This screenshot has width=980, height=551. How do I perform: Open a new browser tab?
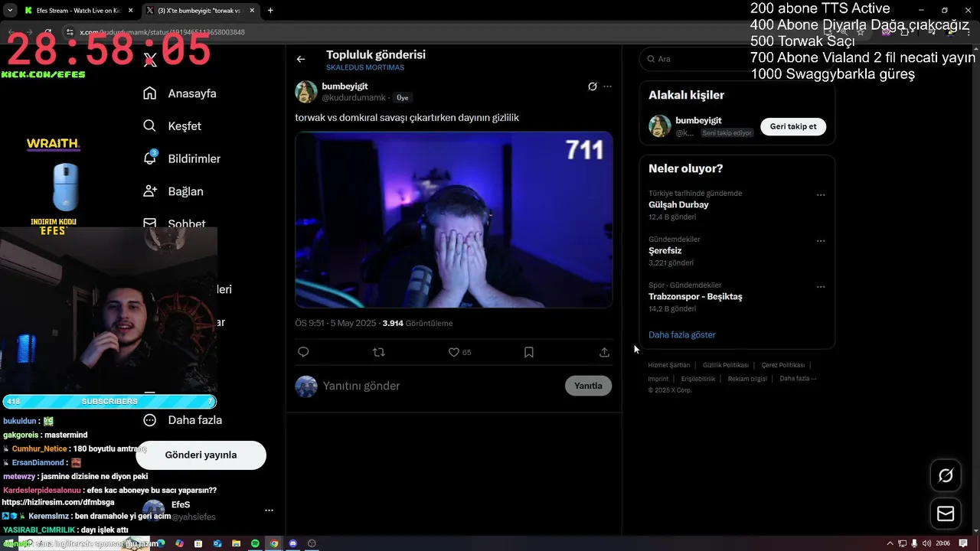(x=270, y=11)
